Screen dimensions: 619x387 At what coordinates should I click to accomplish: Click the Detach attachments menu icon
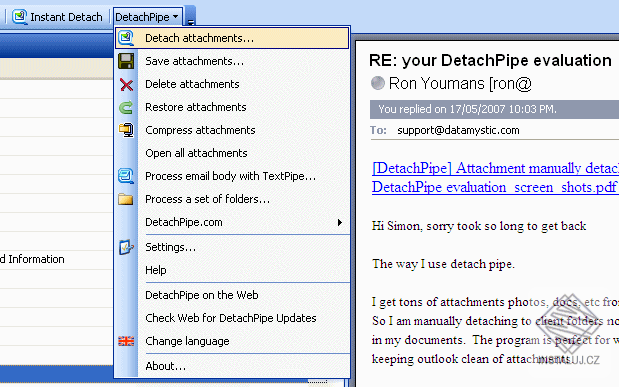pos(126,38)
